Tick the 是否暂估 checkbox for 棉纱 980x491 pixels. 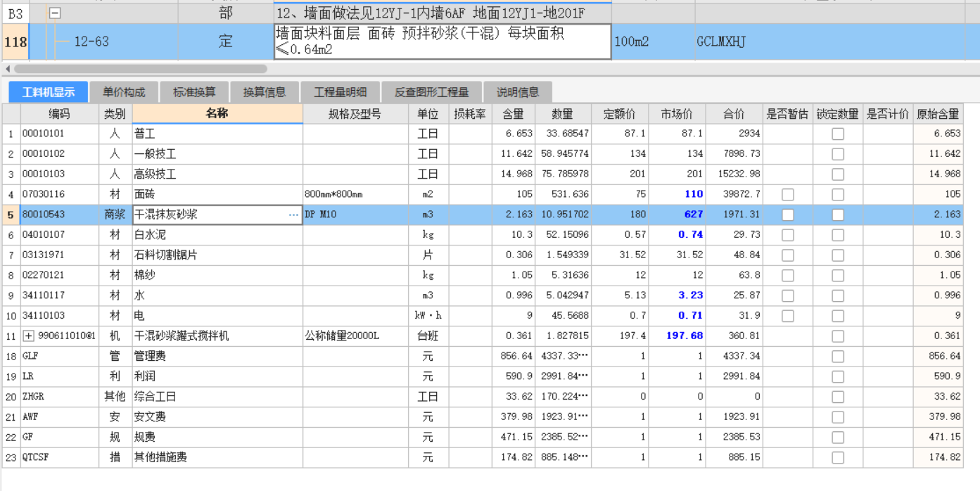point(788,276)
